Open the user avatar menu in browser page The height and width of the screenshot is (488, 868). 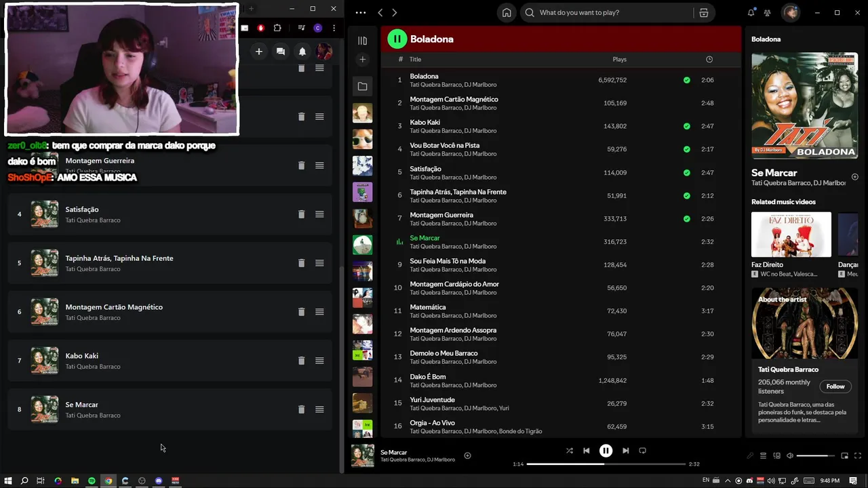coord(324,52)
